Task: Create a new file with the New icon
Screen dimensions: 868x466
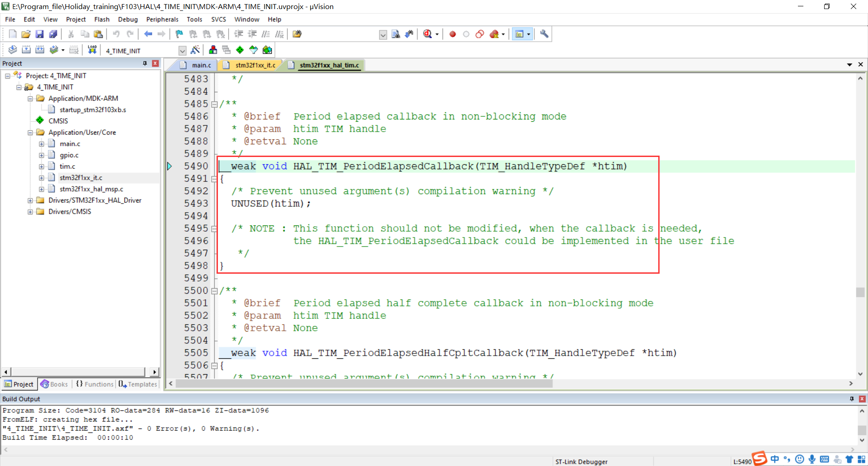Action: (13, 34)
